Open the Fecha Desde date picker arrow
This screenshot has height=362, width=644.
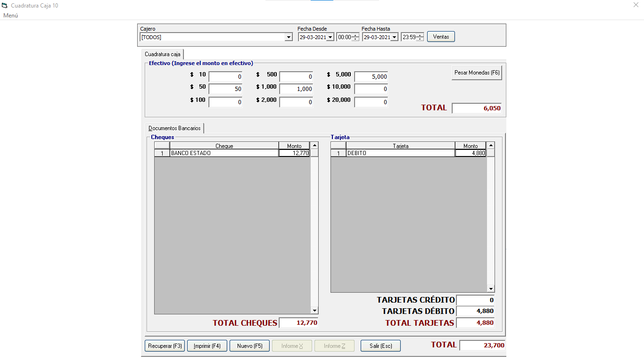(330, 37)
